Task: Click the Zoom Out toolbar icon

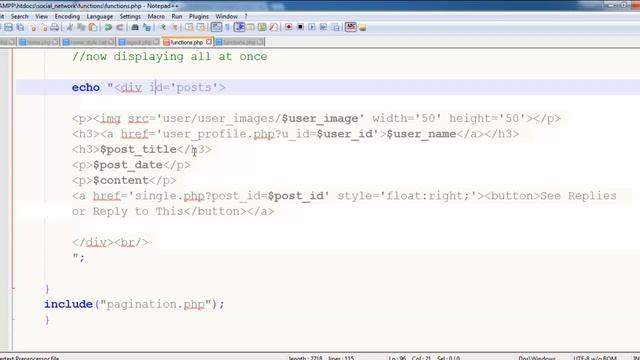Action: 175,27
